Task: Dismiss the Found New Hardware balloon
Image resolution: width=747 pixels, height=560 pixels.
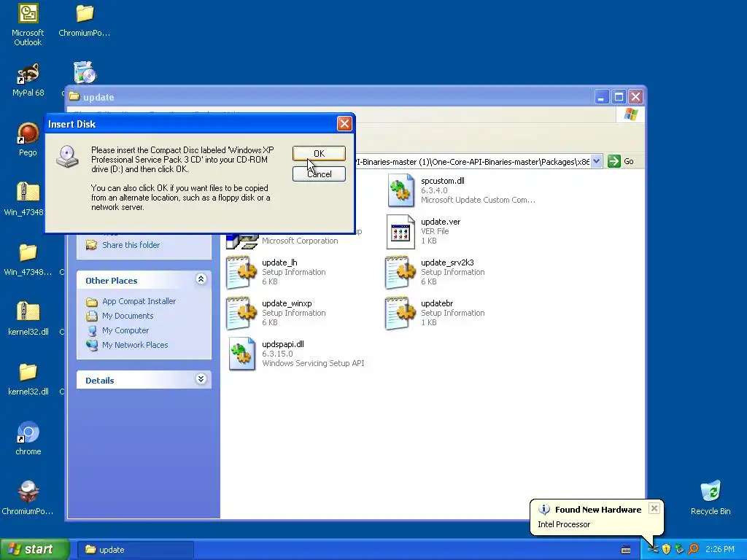Action: [654, 508]
